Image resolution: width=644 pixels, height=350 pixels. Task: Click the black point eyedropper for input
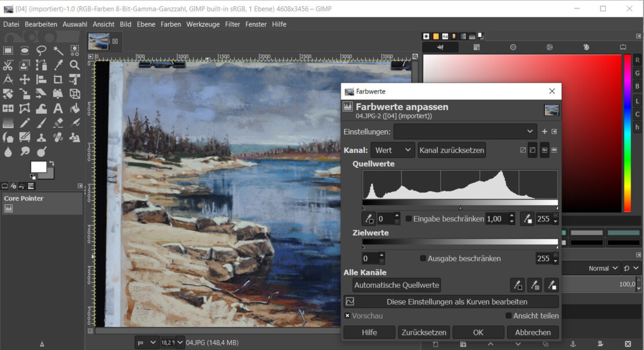click(368, 219)
